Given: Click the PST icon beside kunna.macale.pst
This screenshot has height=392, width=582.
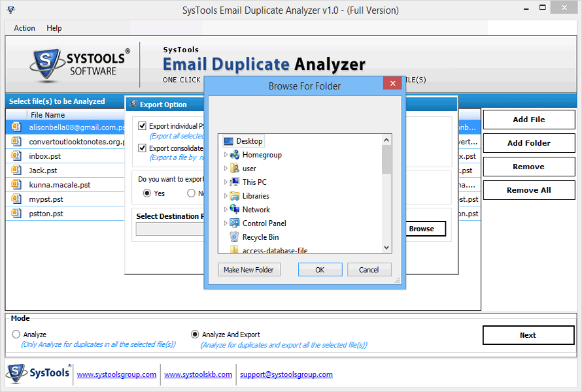Looking at the screenshot, I should (16, 184).
